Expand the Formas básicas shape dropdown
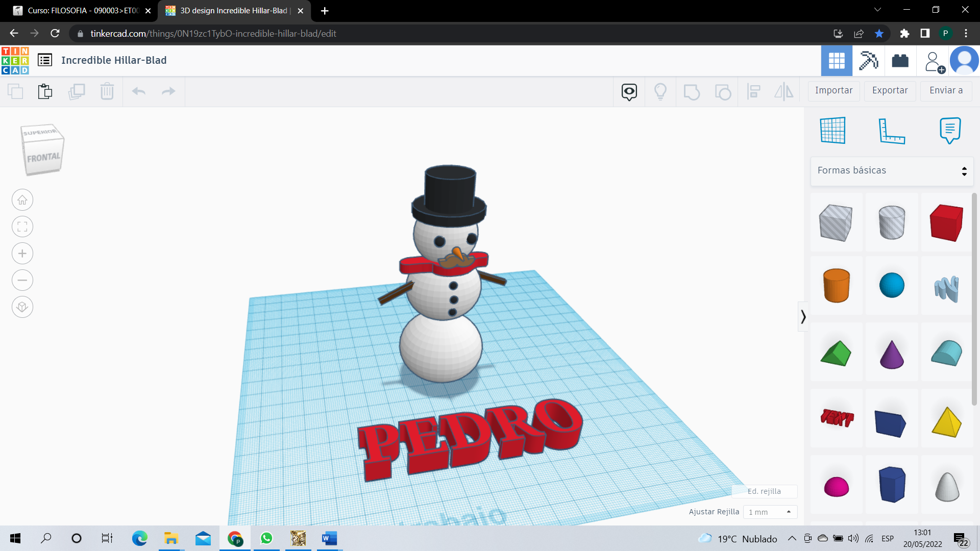 click(892, 171)
